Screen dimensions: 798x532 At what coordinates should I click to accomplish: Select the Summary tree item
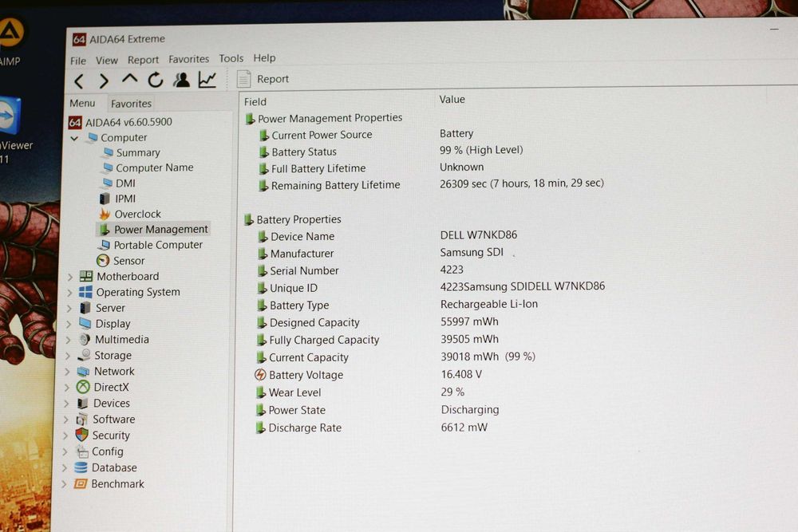pyautogui.click(x=131, y=152)
